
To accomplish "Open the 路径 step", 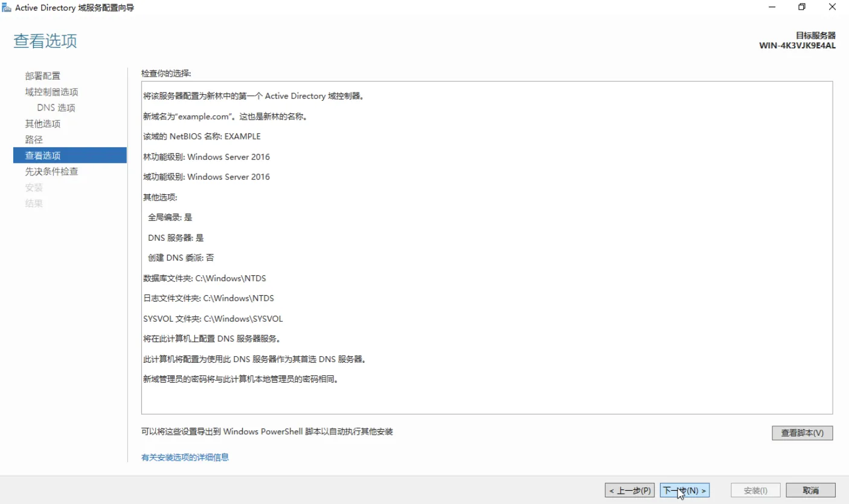I will [x=34, y=139].
